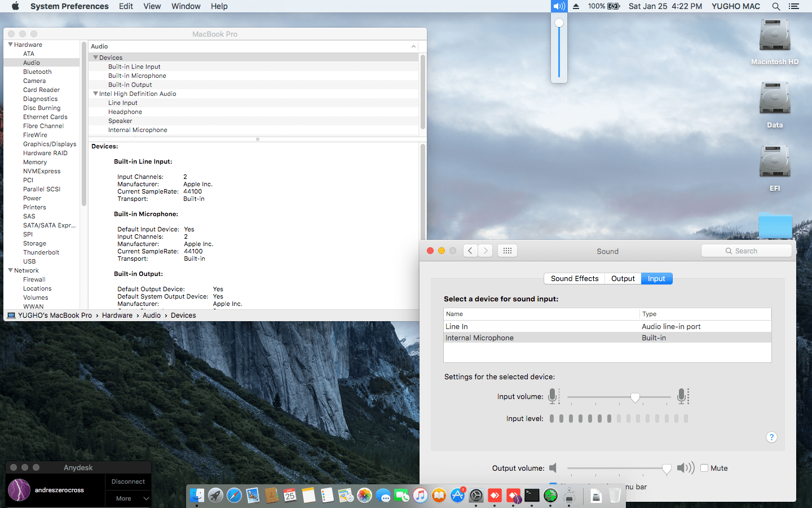Open Safari from the Dock

point(234,496)
